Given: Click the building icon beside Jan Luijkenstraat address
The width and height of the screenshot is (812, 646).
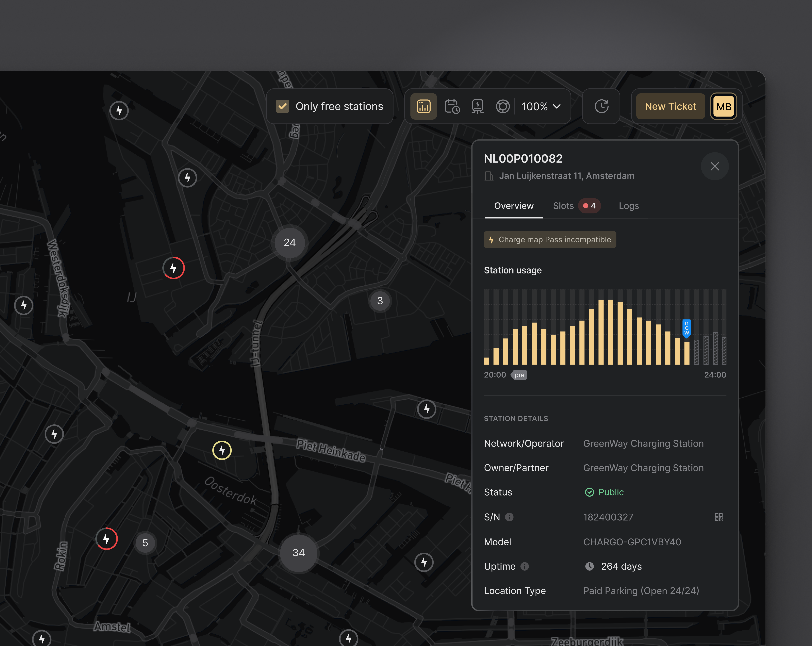Looking at the screenshot, I should [489, 176].
